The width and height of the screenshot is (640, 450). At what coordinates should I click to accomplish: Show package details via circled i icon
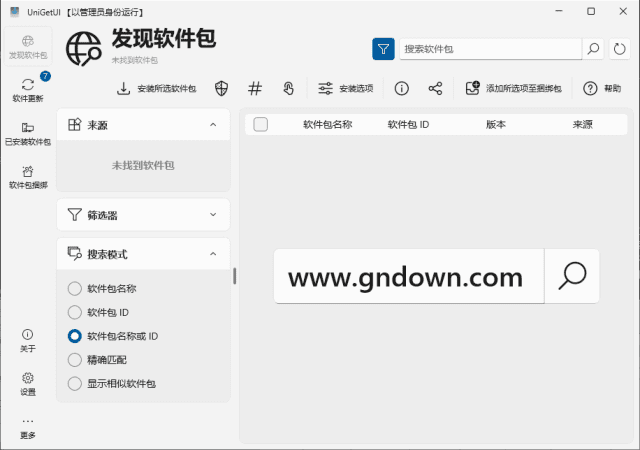[x=401, y=88]
